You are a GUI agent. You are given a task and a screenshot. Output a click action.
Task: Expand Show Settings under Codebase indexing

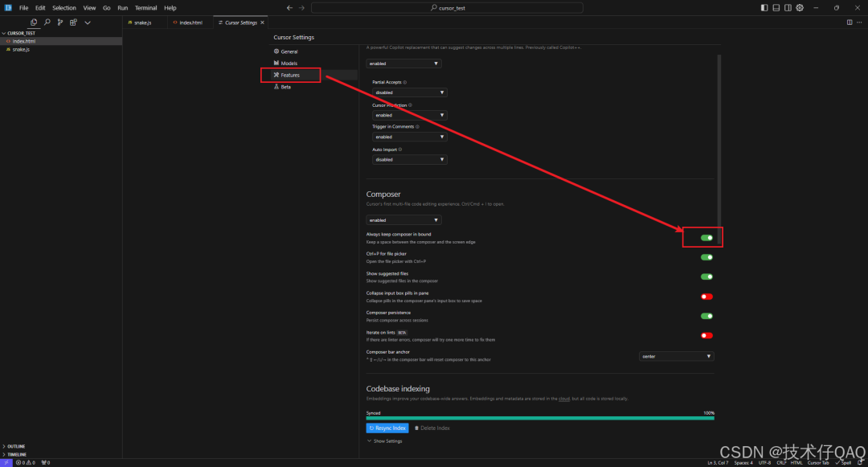coord(384,441)
